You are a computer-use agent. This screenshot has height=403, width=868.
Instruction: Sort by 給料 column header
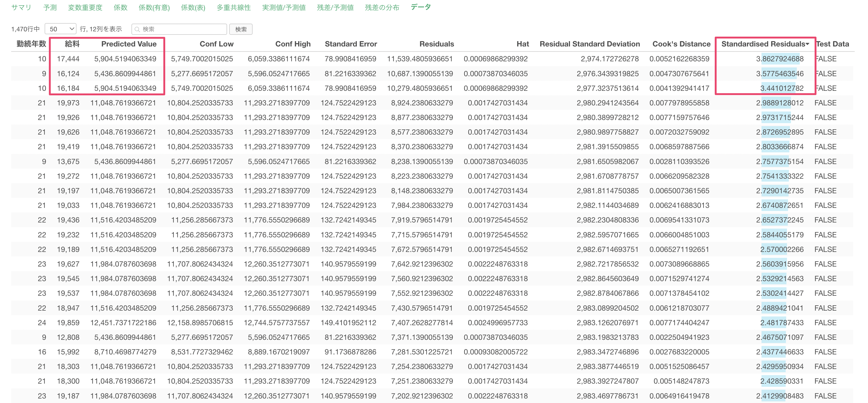click(72, 44)
